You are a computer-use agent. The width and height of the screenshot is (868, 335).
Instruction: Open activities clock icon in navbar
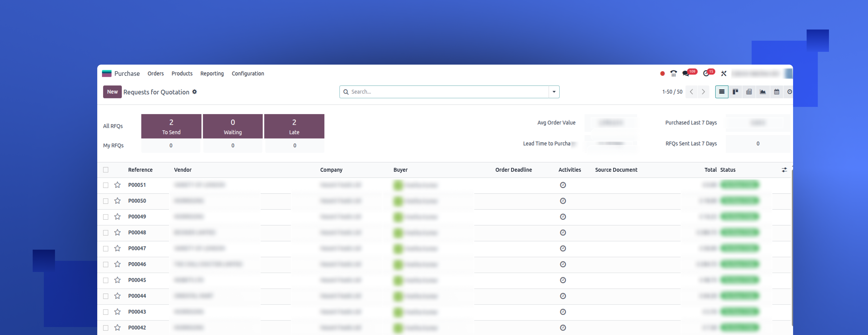(706, 74)
